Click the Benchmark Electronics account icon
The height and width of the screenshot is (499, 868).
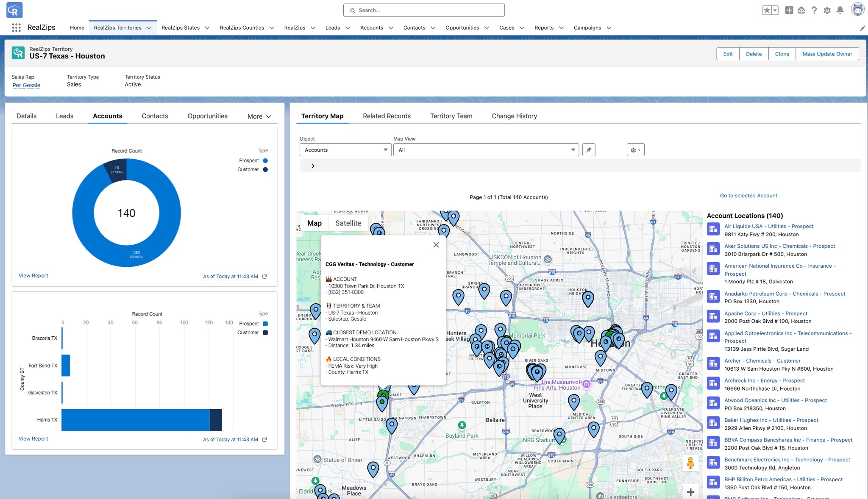(713, 463)
